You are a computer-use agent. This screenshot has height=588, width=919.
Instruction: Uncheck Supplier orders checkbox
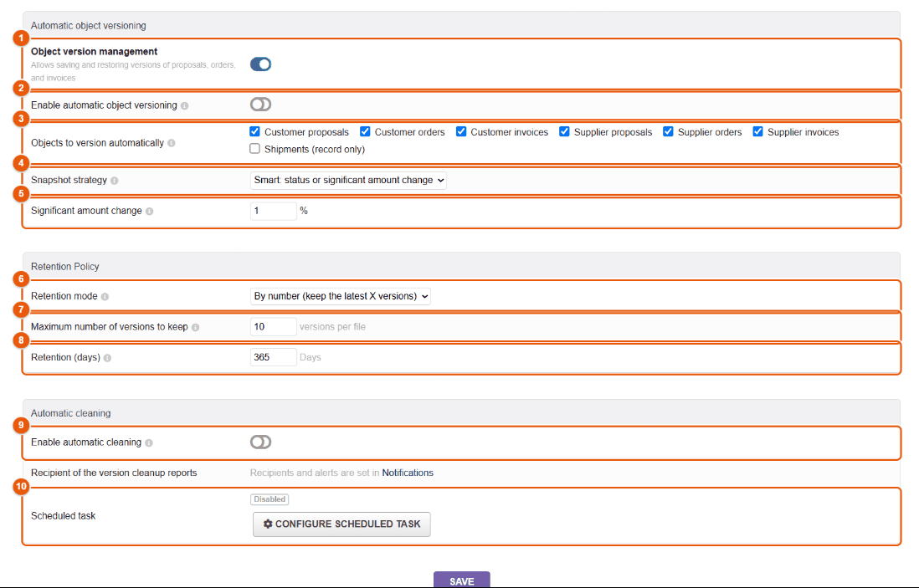pyautogui.click(x=668, y=131)
